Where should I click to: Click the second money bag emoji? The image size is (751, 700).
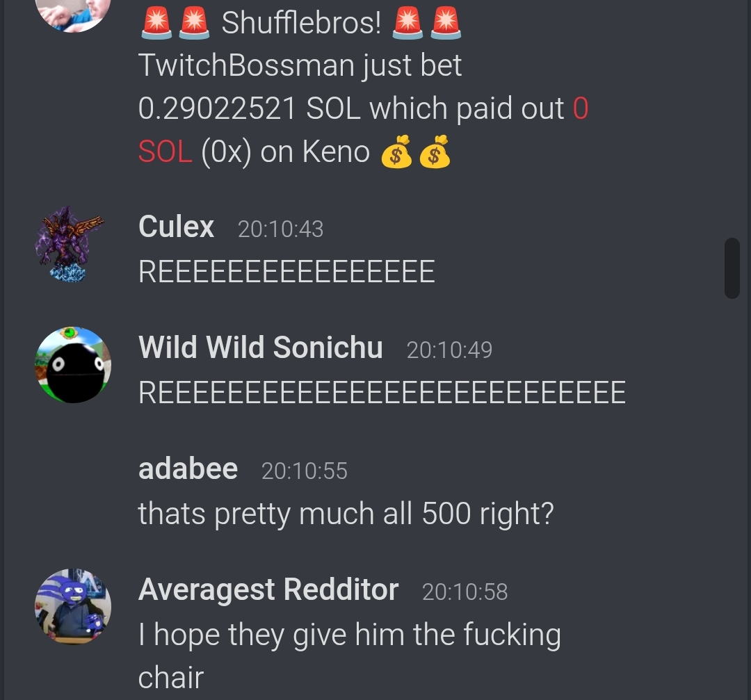435,152
